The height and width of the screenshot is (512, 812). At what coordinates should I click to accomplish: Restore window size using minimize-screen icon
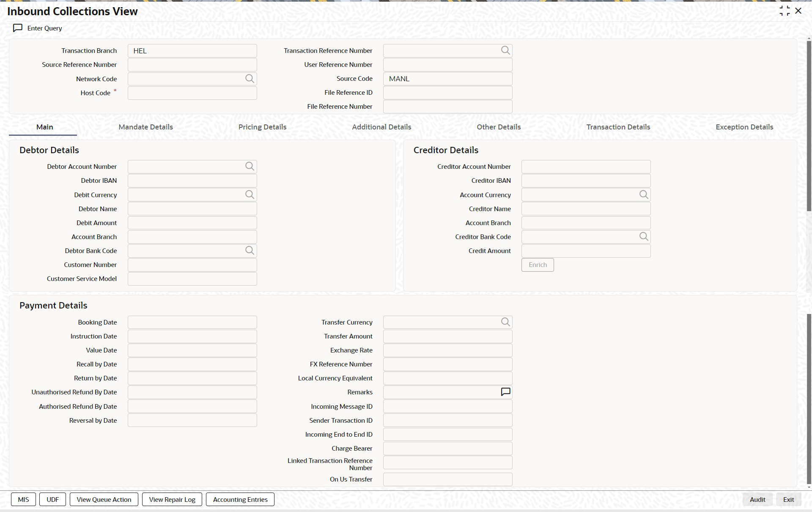tap(785, 11)
